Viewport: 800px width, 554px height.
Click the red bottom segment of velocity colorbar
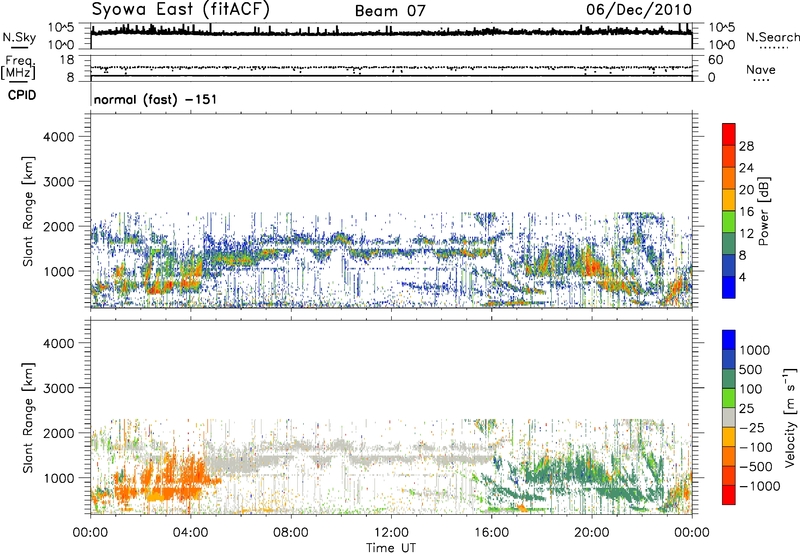pyautogui.click(x=729, y=495)
